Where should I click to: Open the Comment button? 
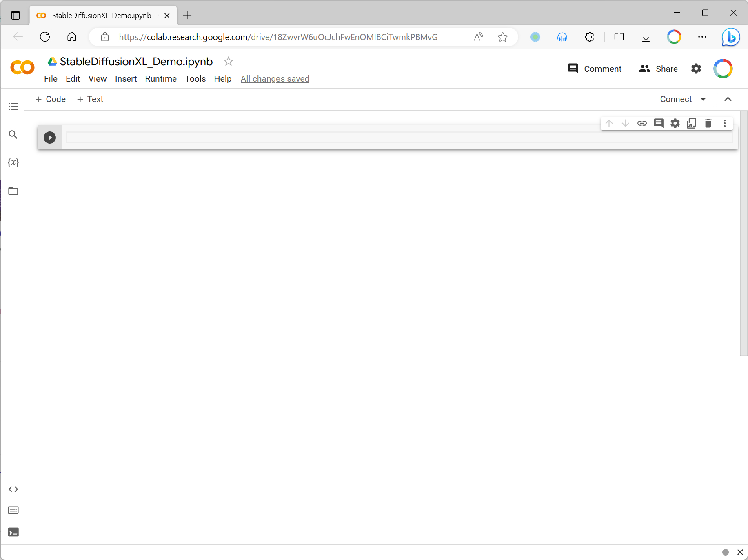tap(595, 69)
